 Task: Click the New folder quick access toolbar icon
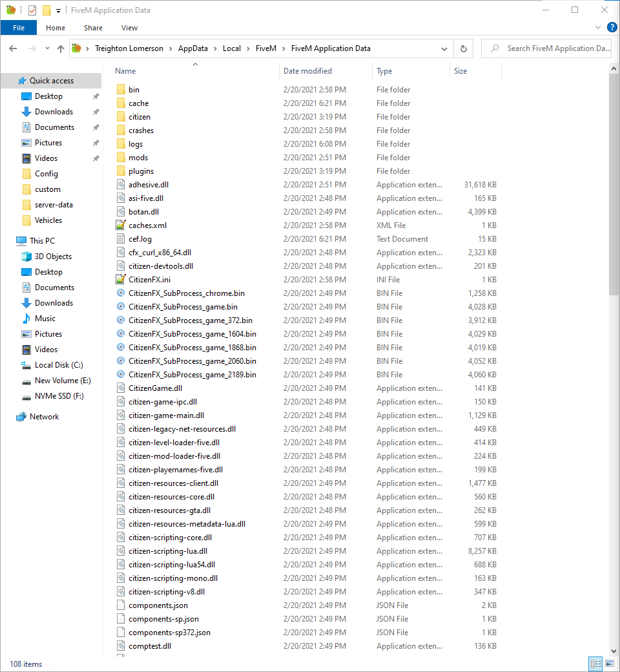point(46,10)
